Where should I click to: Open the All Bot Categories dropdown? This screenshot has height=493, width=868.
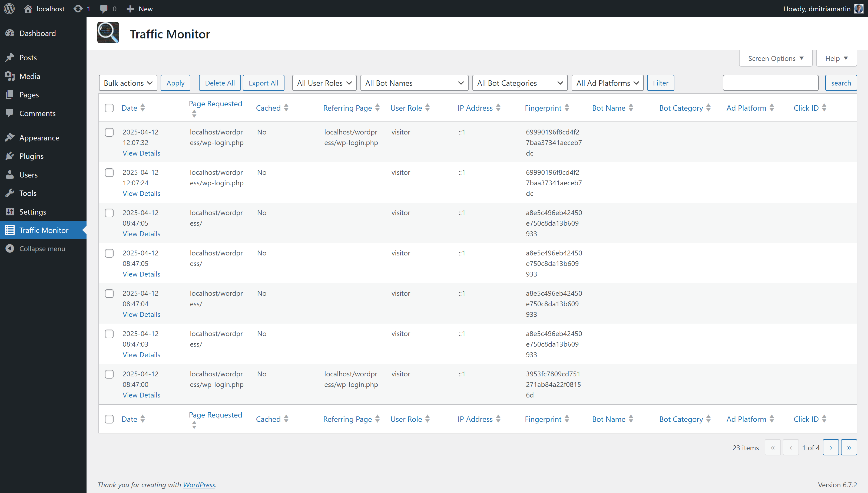click(520, 83)
